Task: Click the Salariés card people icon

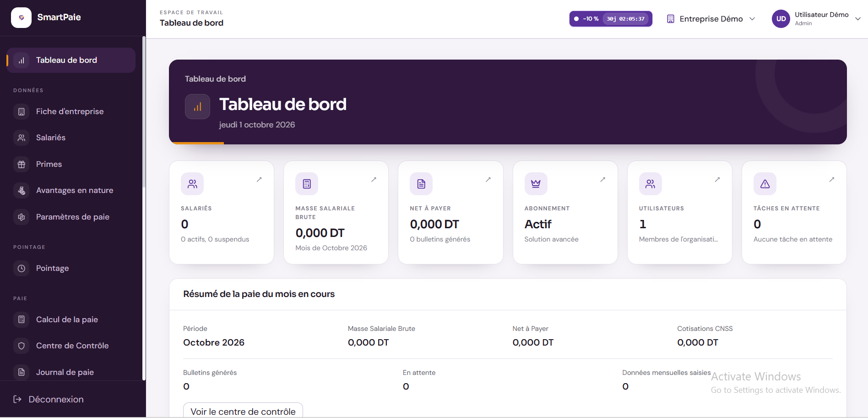Action: tap(192, 184)
